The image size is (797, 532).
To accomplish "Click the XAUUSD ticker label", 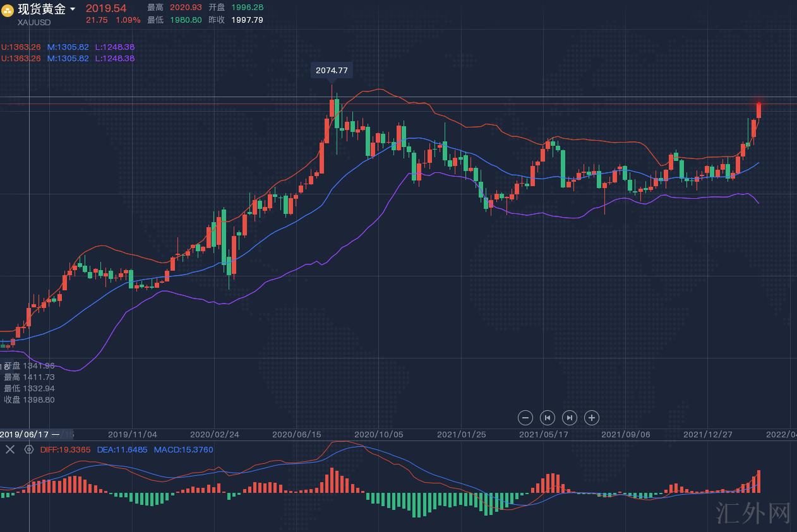I will (34, 23).
